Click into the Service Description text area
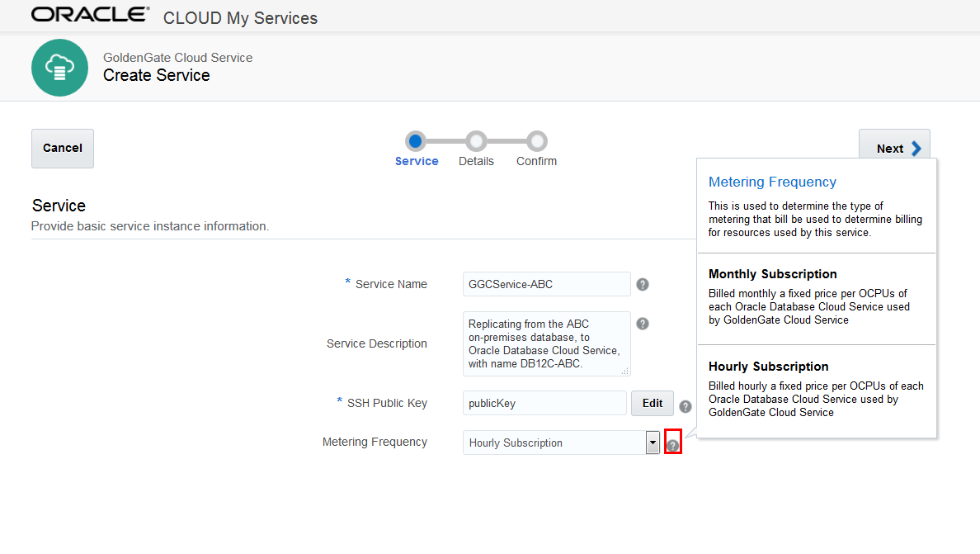This screenshot has width=980, height=554. pos(547,343)
